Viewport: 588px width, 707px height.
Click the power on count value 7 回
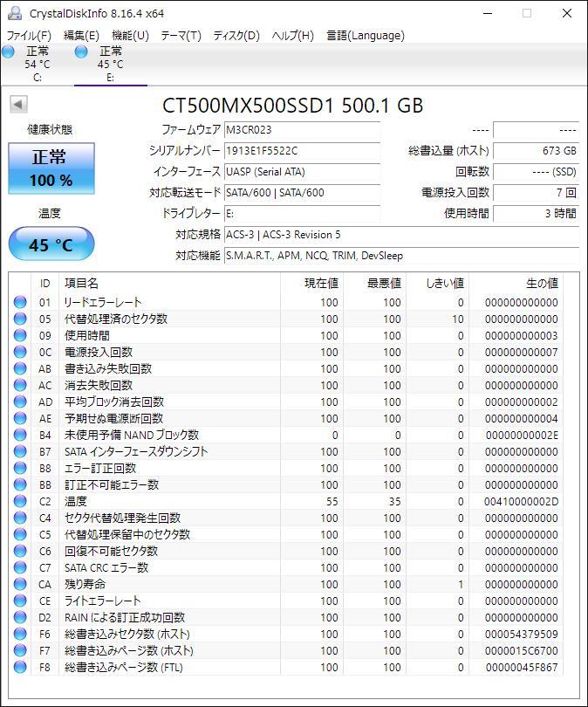tap(537, 193)
